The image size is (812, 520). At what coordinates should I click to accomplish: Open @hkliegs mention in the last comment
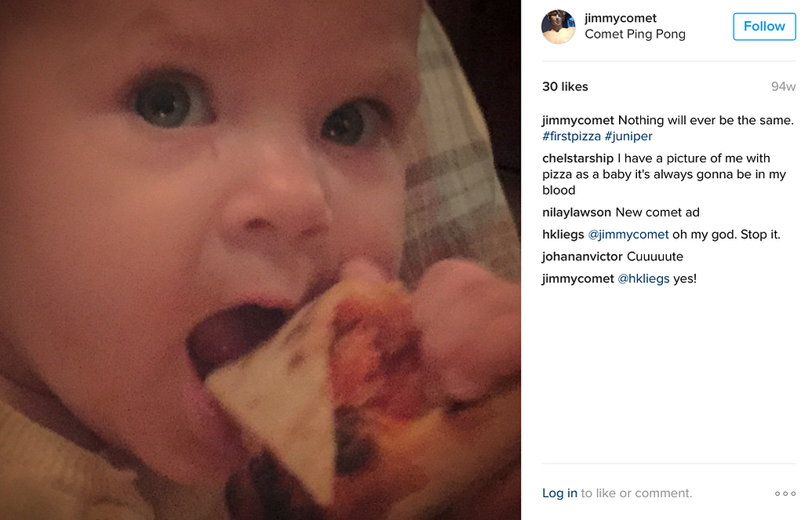tap(643, 278)
